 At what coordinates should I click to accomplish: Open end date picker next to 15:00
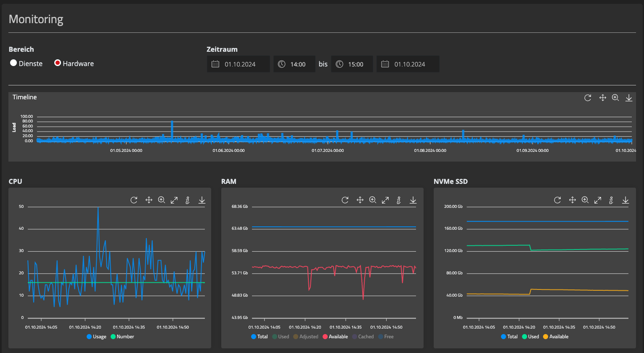[408, 64]
